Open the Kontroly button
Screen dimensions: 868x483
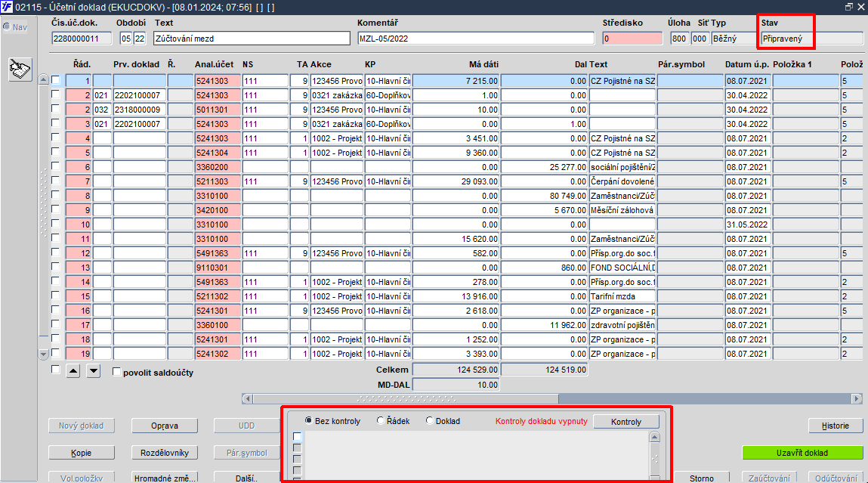626,422
